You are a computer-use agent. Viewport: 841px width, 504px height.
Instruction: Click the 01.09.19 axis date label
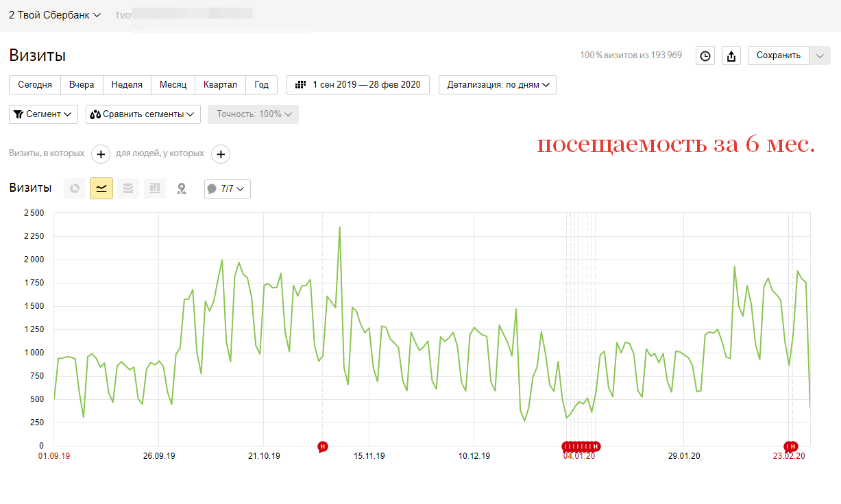point(54,456)
